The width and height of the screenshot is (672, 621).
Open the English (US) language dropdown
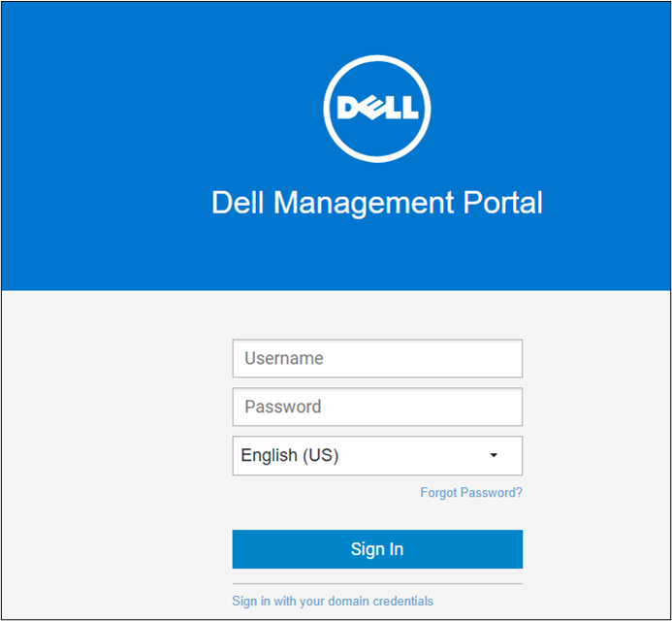click(377, 455)
